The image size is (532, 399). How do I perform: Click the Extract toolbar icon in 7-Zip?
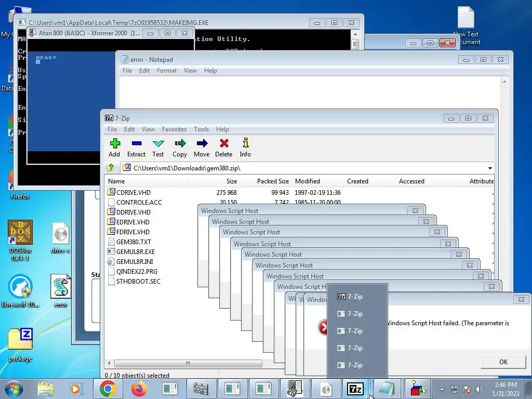click(x=137, y=148)
